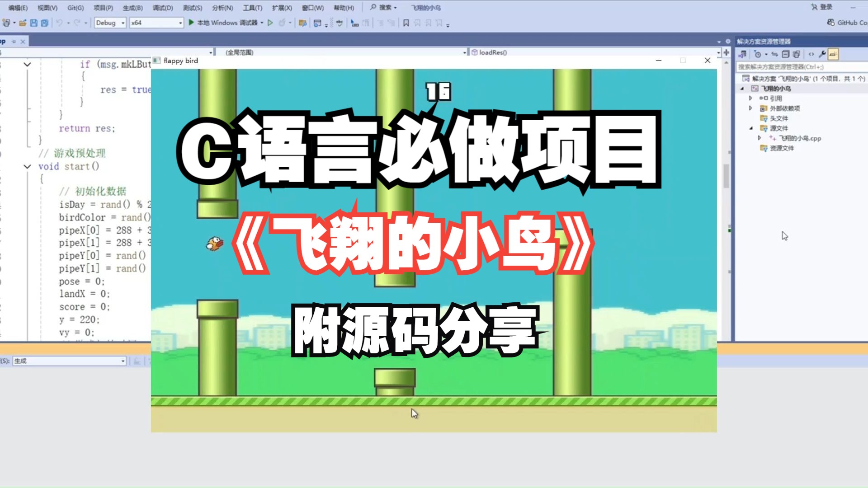Collapse the void start() function block
Screen dimensions: 868x488
(x=27, y=167)
